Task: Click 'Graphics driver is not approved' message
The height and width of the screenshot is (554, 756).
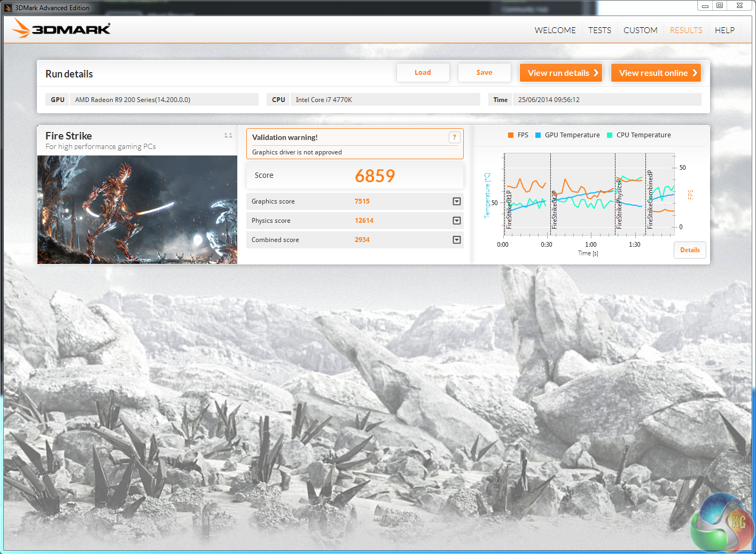Action: [x=297, y=152]
